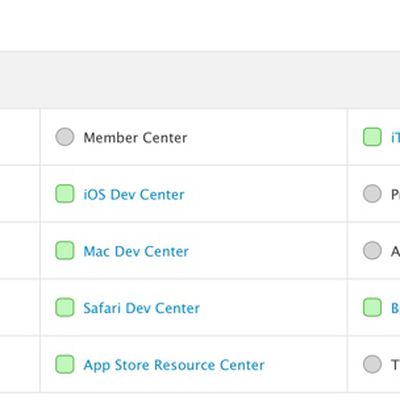The width and height of the screenshot is (400, 400).
Task: Go to App Store Resource Center link
Action: click(174, 365)
